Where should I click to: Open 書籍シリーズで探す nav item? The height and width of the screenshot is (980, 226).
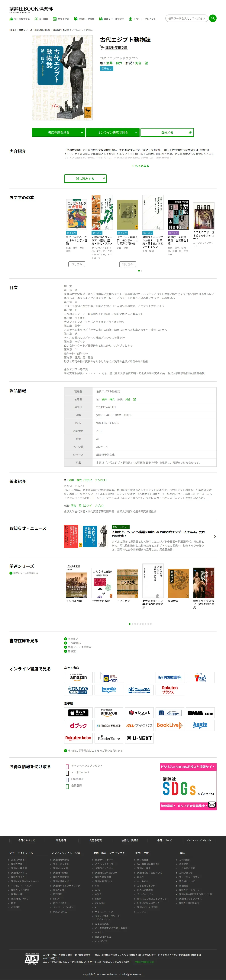click(x=111, y=19)
